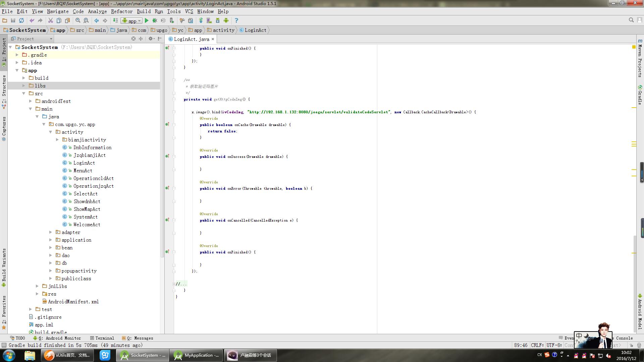The image size is (644, 362).
Task: Close the LoginAct.java tab
Action: click(x=213, y=39)
